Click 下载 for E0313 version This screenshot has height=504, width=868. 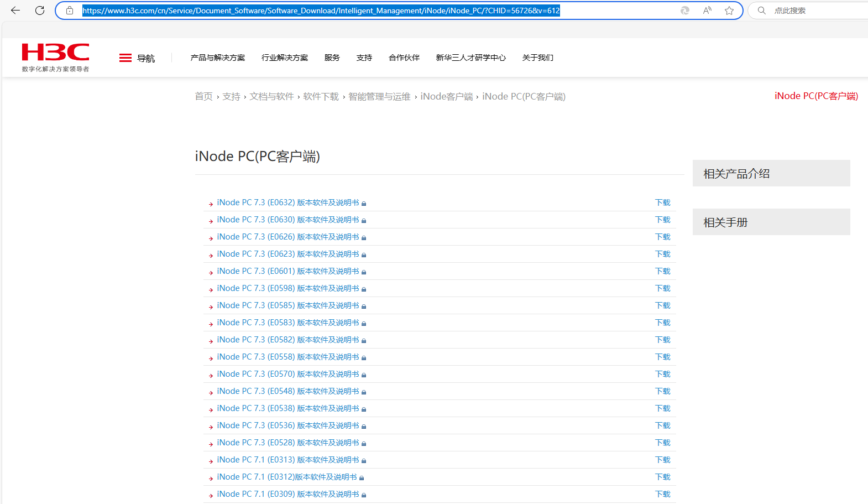coord(663,460)
